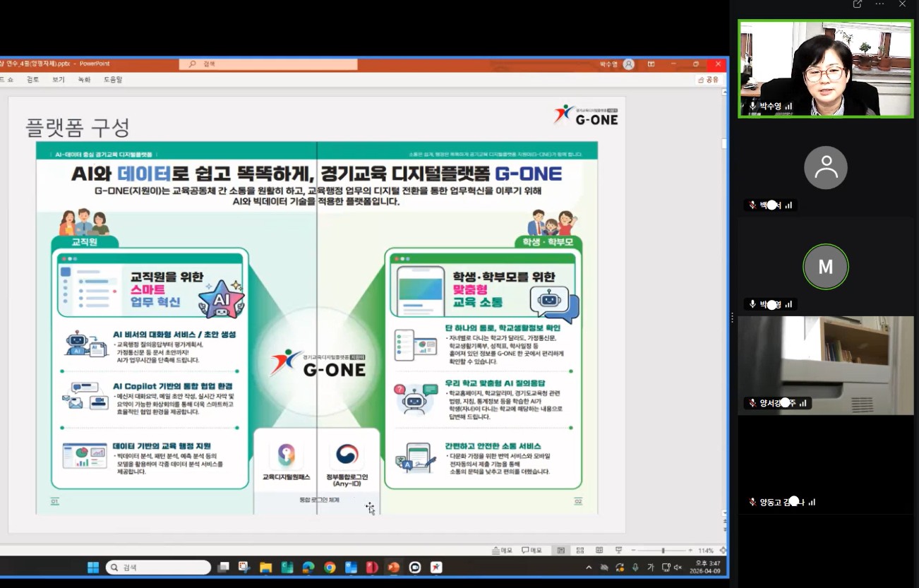Click the 교직원 tab label on slide
This screenshot has width=919, height=588.
[83, 242]
